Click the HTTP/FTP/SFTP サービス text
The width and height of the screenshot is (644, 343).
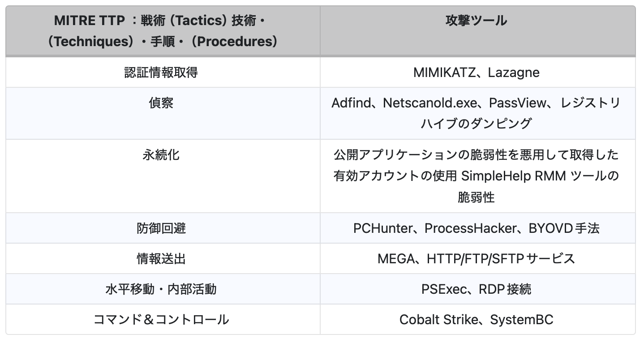tap(501, 259)
